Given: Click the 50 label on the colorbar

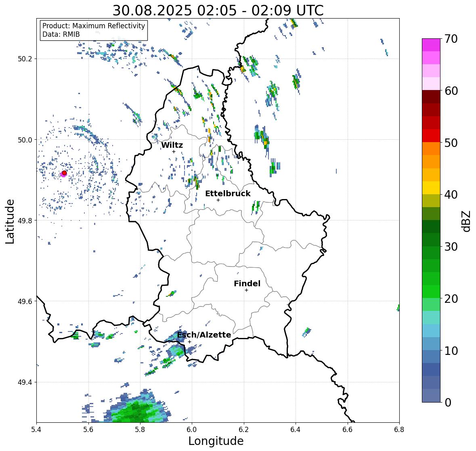Looking at the screenshot, I should click(x=451, y=143).
